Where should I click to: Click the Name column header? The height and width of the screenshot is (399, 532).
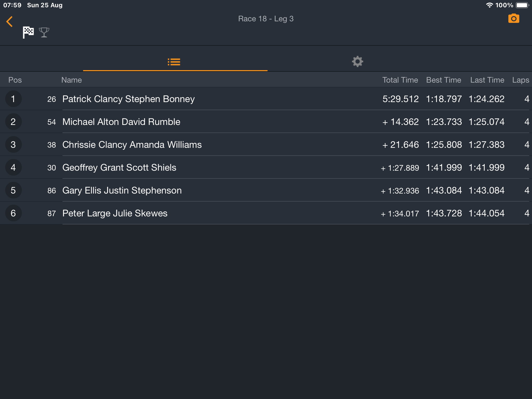click(x=72, y=80)
